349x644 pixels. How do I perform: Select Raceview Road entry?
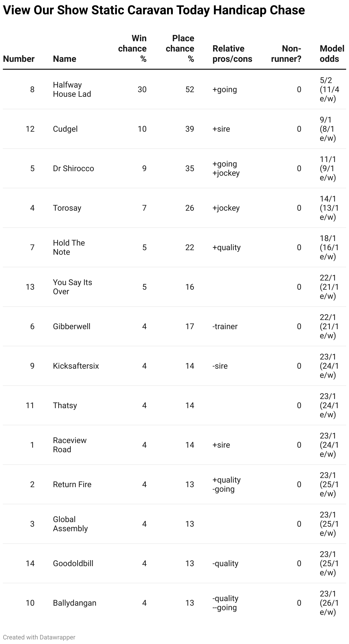70,445
